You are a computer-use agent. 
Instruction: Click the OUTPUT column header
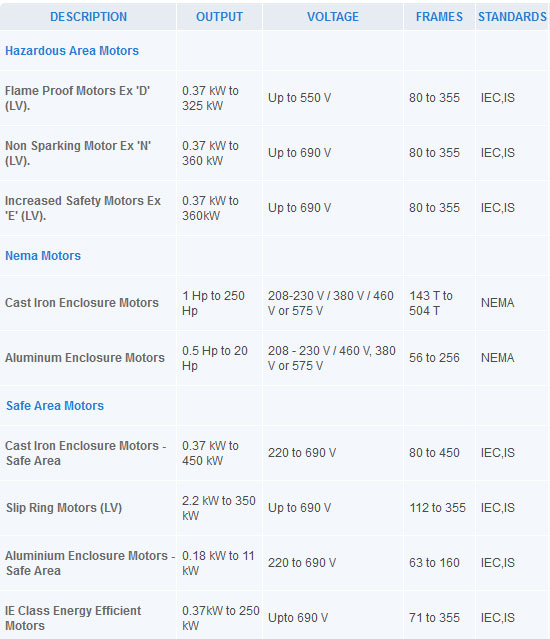219,17
